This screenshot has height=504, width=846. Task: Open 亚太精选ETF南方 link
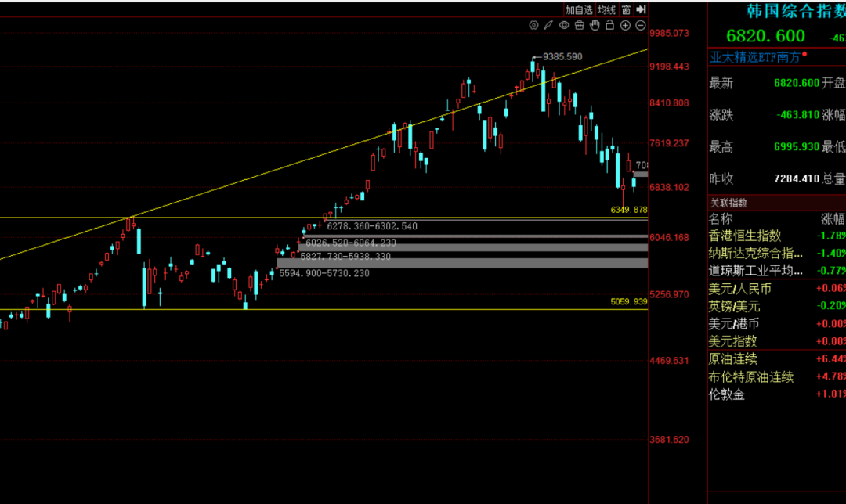[x=755, y=57]
